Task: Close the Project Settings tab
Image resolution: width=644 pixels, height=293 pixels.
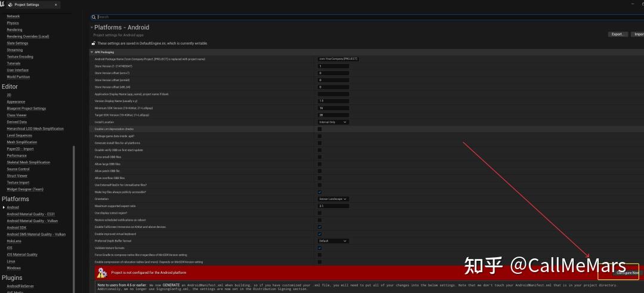Action: pyautogui.click(x=55, y=5)
